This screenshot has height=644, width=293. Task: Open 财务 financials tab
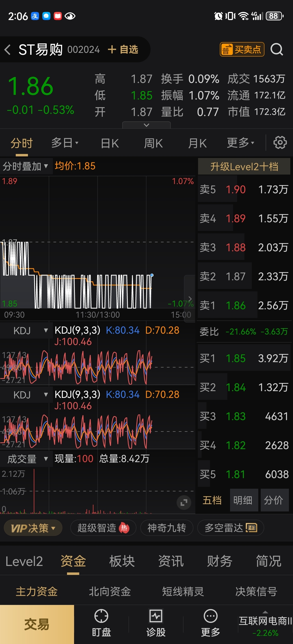click(x=220, y=561)
